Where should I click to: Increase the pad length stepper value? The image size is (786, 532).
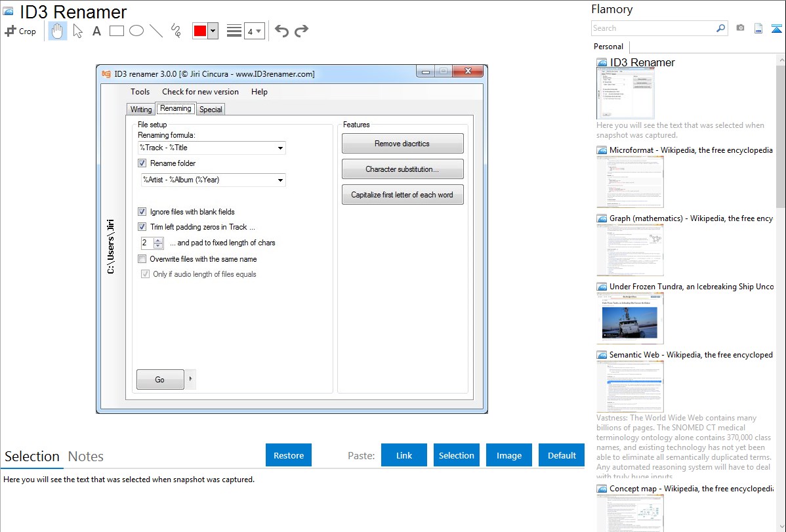click(x=158, y=240)
